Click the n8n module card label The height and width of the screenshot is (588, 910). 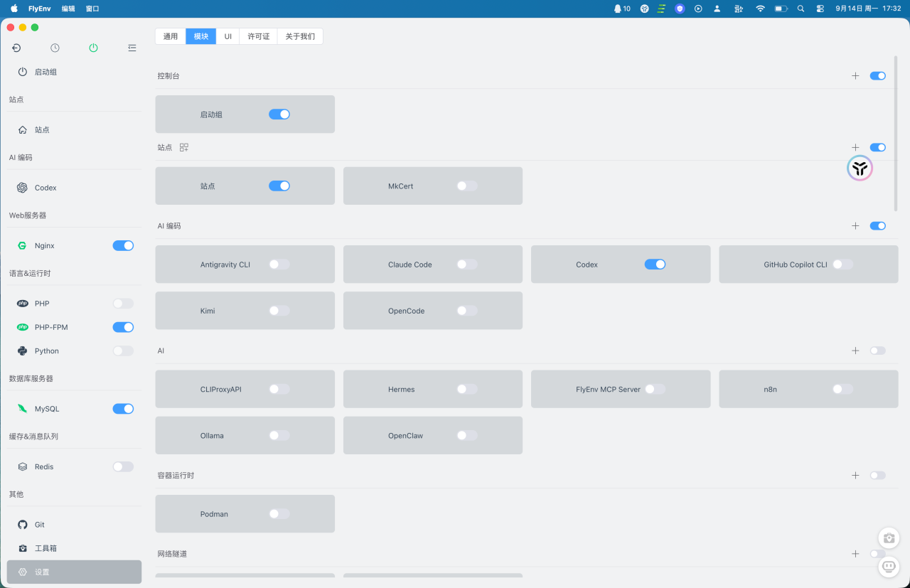point(771,390)
